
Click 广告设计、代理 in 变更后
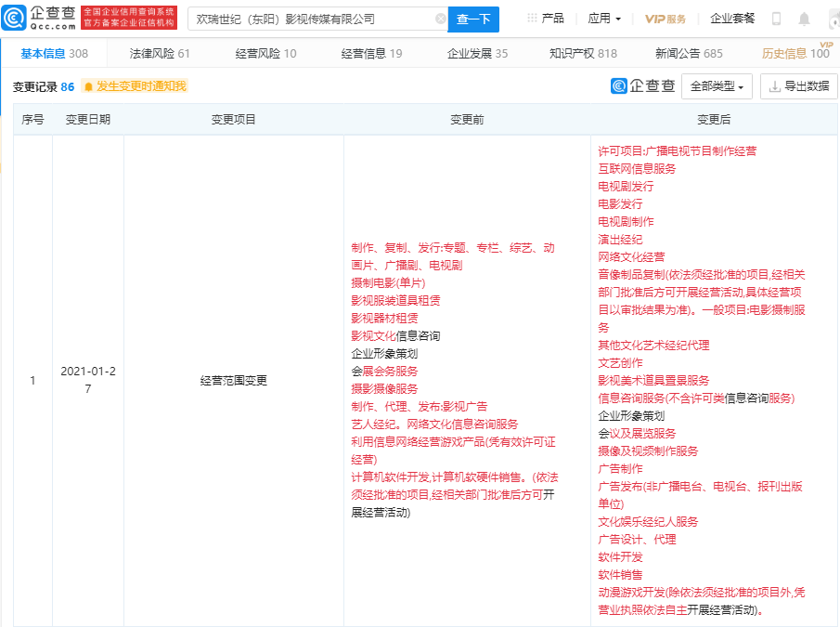pyautogui.click(x=637, y=540)
